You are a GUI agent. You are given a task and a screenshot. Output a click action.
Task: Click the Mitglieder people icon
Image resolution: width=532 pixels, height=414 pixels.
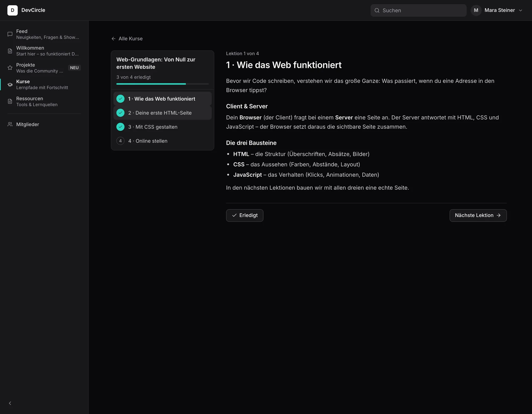pyautogui.click(x=10, y=124)
